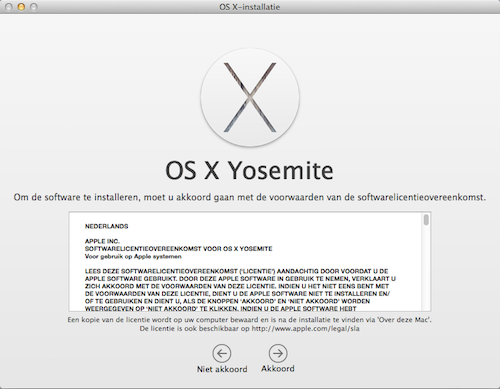Click the greyed-out close window button
The width and height of the screenshot is (500, 389).
9,7
